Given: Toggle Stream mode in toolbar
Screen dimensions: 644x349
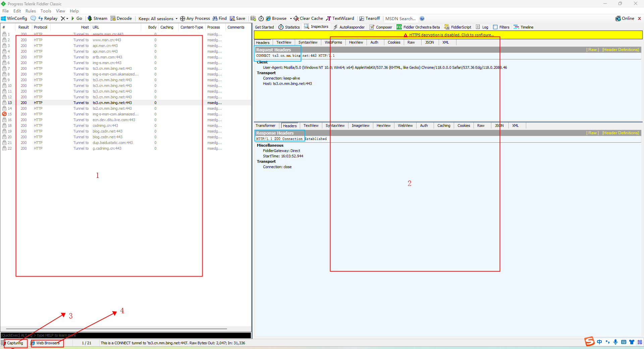Looking at the screenshot, I should pyautogui.click(x=97, y=18).
